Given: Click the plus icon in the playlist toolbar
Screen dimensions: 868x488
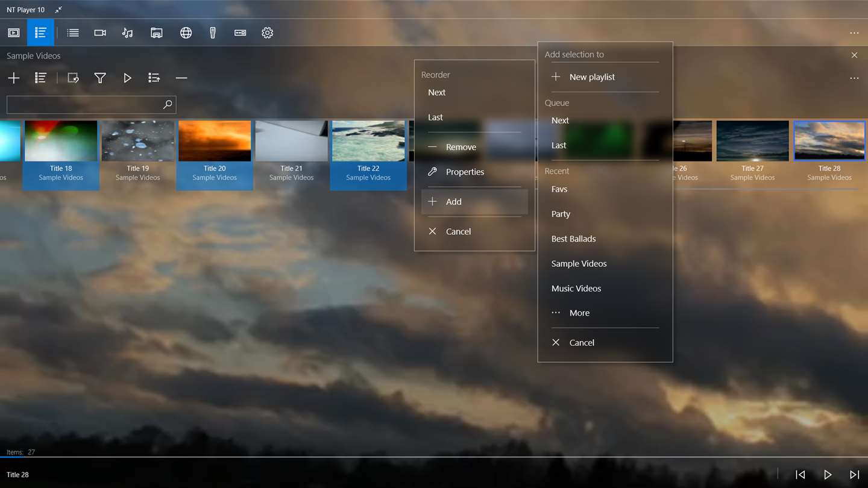Looking at the screenshot, I should click(x=14, y=78).
